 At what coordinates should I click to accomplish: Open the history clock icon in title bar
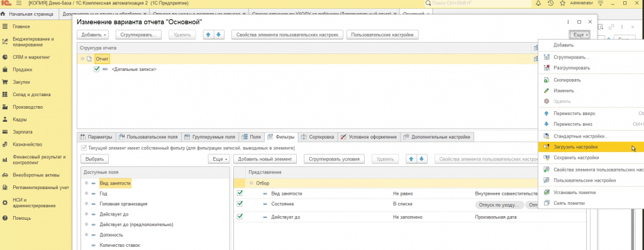550,3
